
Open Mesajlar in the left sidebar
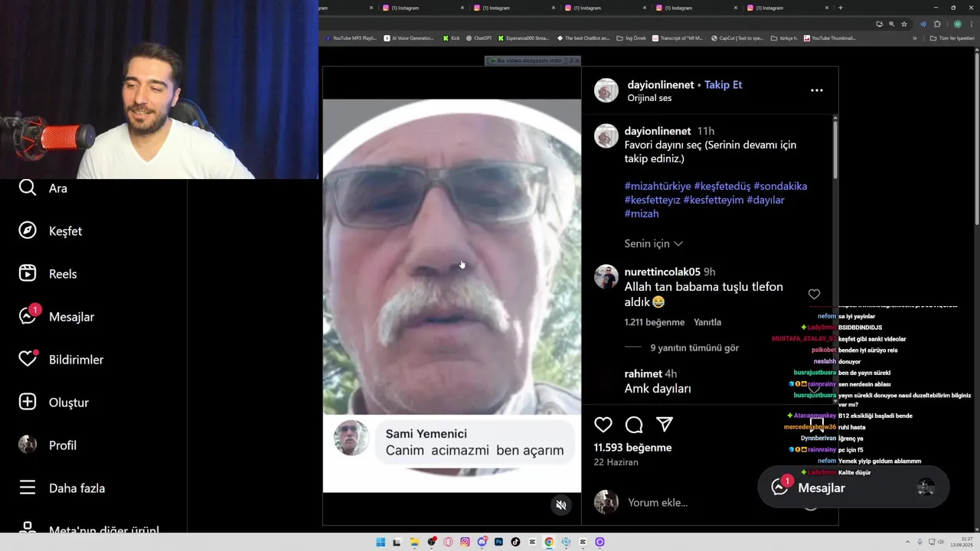tap(57, 316)
